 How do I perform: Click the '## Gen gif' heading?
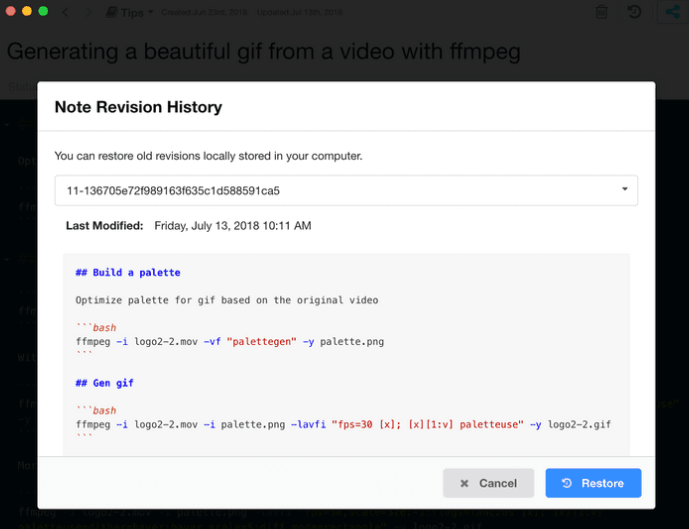pos(105,383)
